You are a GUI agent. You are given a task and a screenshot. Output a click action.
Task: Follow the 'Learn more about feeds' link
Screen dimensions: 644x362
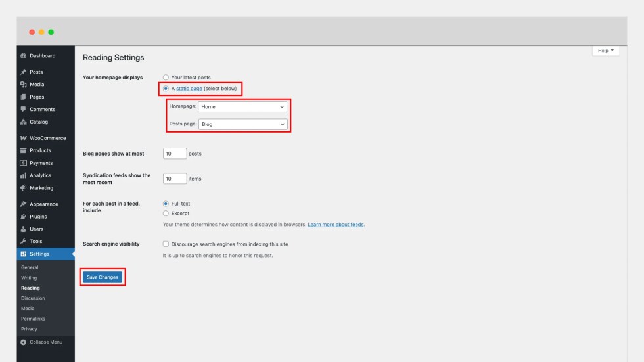click(336, 225)
